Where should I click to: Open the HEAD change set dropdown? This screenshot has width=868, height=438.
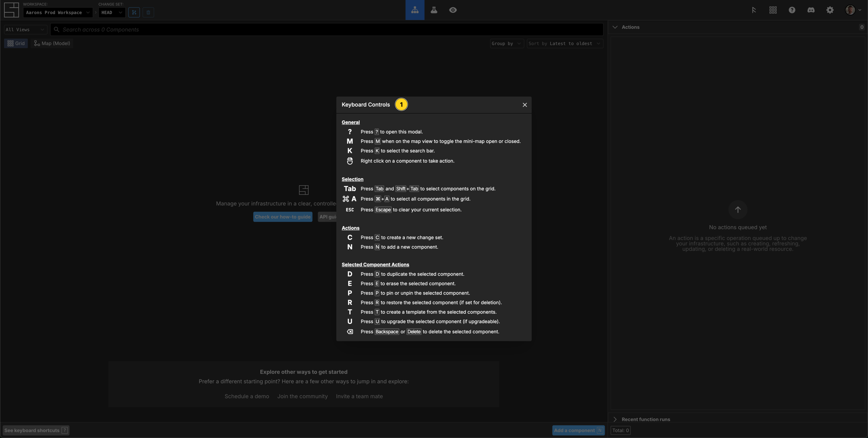112,12
